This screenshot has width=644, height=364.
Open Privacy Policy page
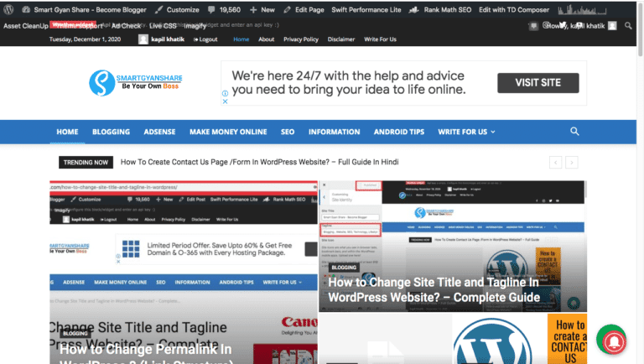(x=301, y=39)
